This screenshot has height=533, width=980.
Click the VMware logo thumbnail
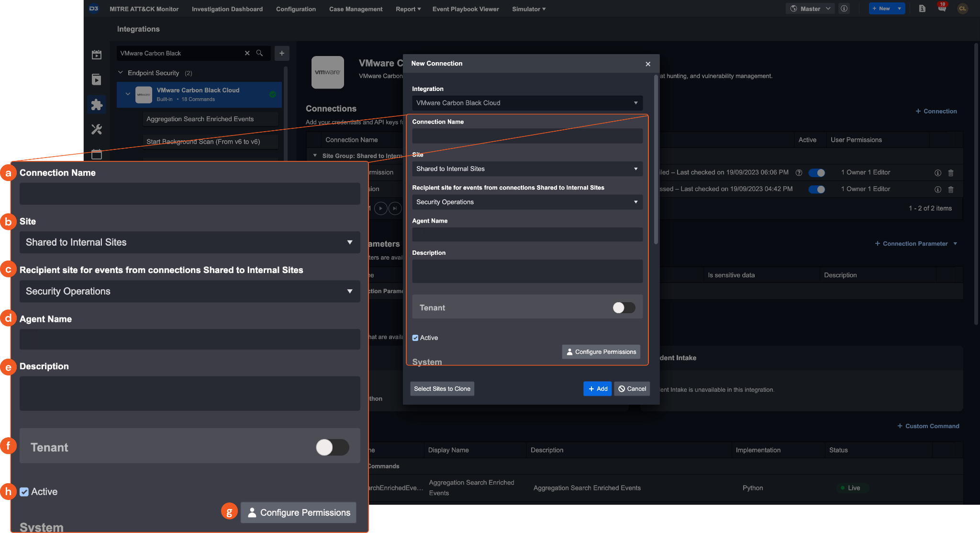(328, 72)
